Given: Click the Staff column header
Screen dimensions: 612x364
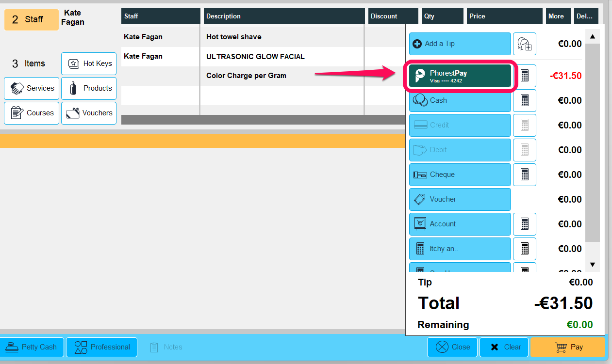Looking at the screenshot, I should (161, 16).
